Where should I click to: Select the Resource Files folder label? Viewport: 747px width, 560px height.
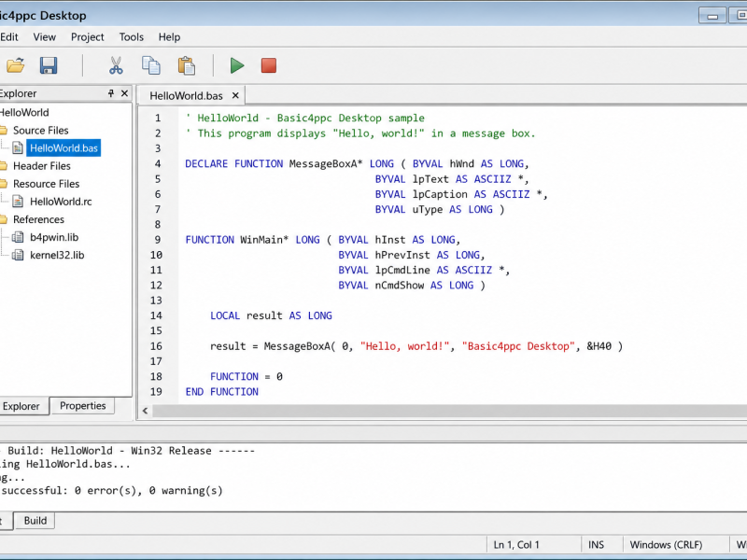coord(46,184)
